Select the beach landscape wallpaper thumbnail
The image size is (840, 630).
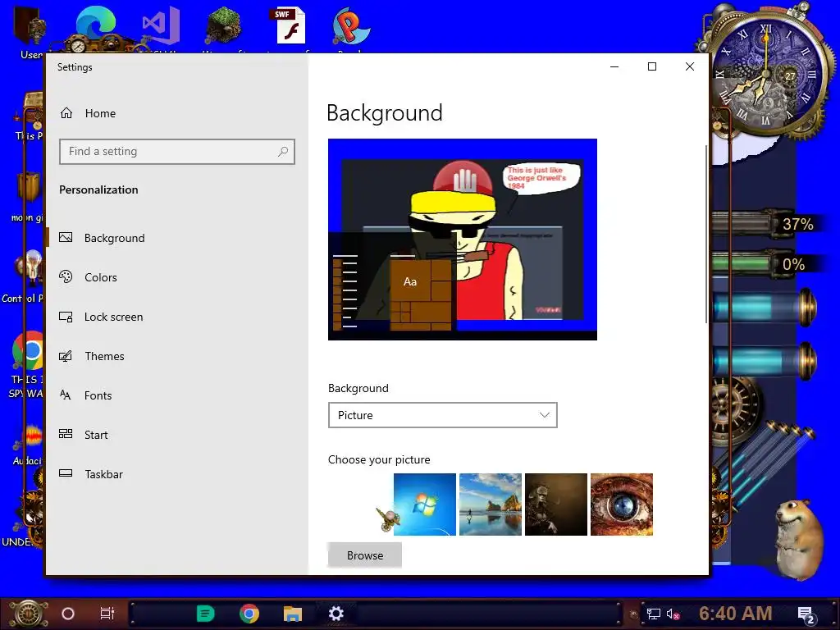pos(491,504)
